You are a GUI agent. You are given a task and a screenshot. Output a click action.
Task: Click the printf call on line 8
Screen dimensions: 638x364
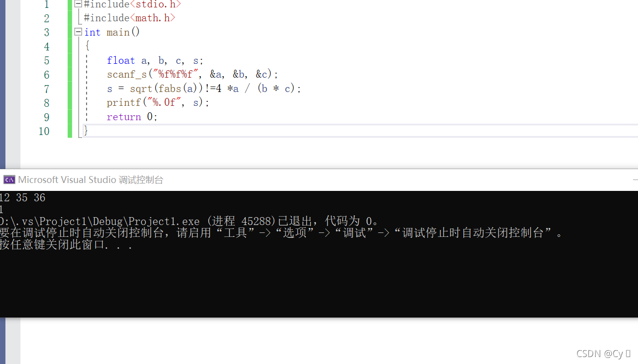[x=158, y=103]
